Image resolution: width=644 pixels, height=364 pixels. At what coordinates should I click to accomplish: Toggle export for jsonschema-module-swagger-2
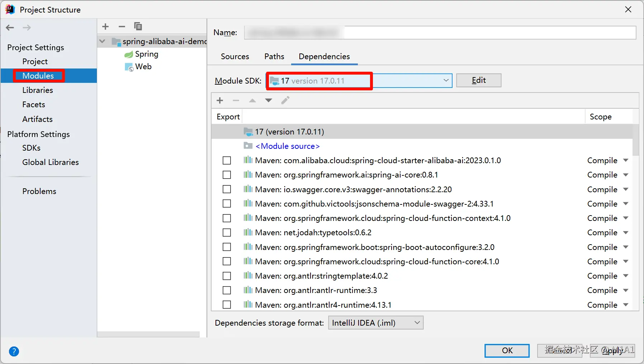(227, 203)
